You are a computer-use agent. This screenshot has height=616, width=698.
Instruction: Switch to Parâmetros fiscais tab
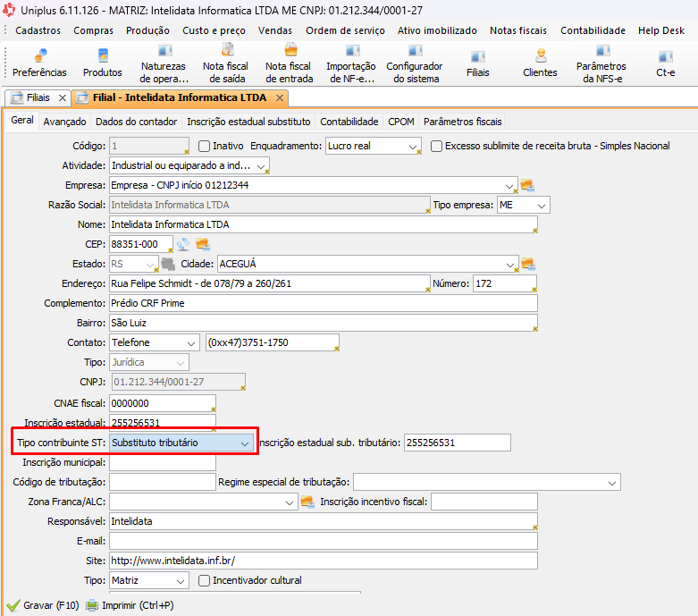[x=463, y=122]
